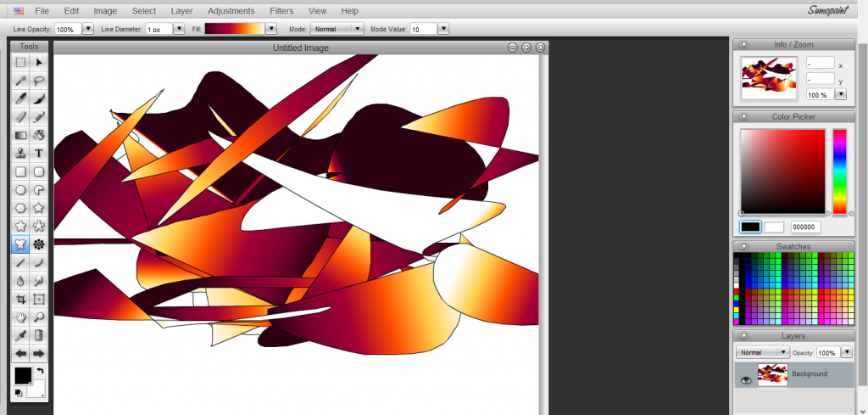Click the Fill gradient preview
Viewport: 868px width, 415px height.
[234, 29]
